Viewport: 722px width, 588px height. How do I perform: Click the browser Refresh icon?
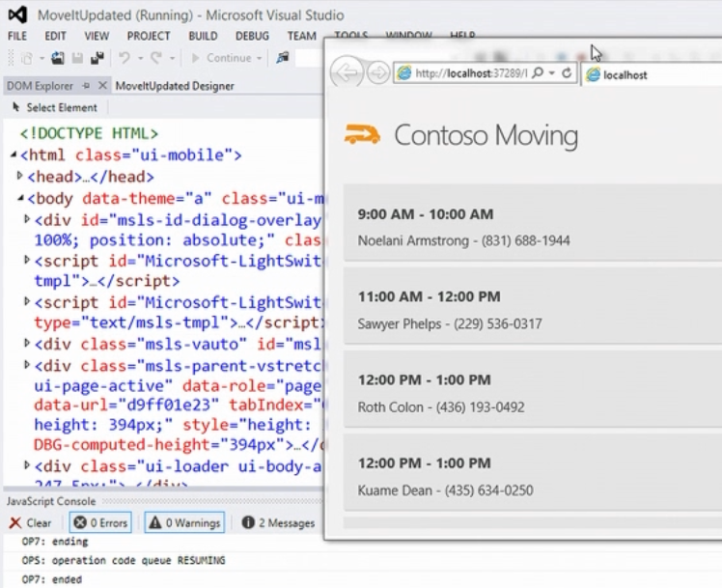click(x=567, y=72)
